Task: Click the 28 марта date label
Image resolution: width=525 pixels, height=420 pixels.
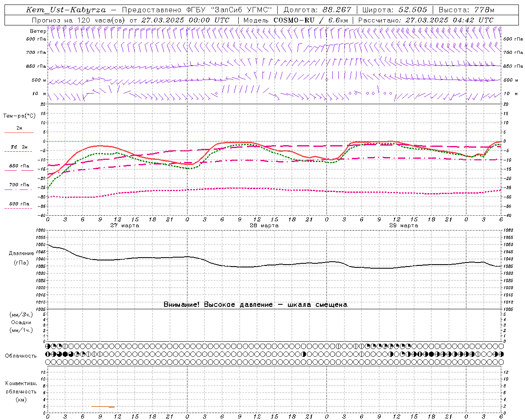Action: (x=264, y=226)
